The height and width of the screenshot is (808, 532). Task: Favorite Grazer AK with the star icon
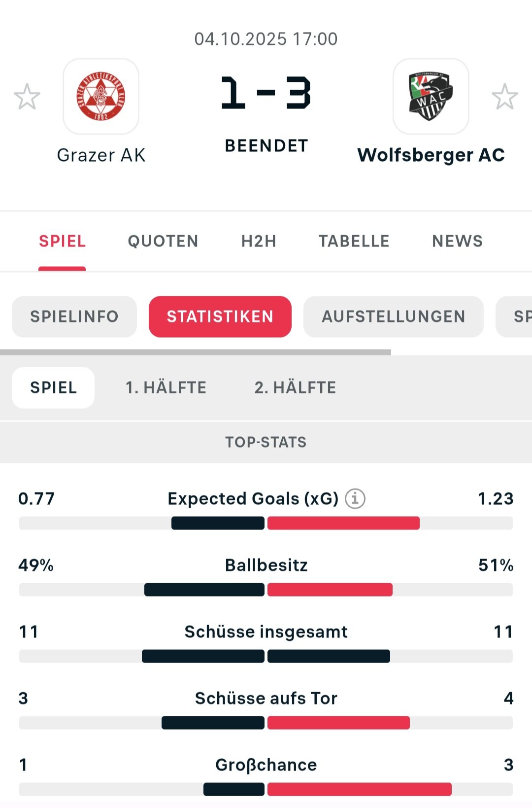[27, 97]
